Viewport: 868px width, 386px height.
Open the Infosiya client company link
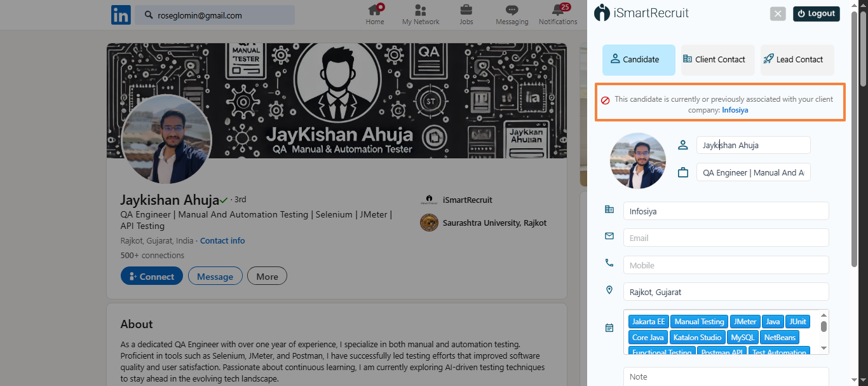(735, 110)
